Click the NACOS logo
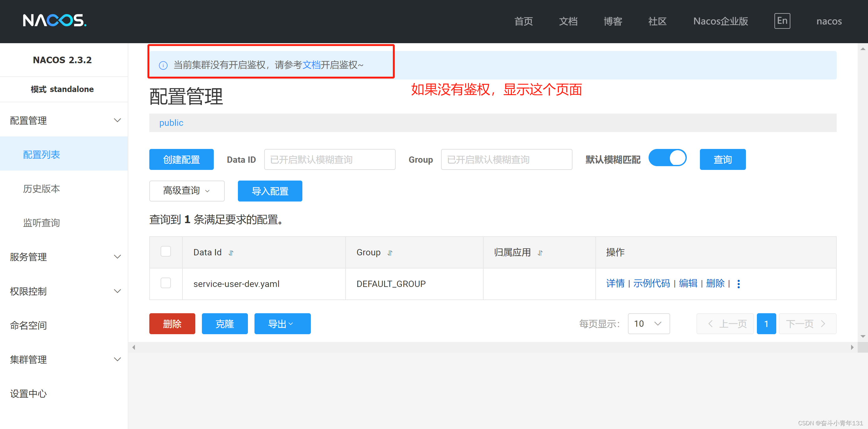 click(x=54, y=21)
